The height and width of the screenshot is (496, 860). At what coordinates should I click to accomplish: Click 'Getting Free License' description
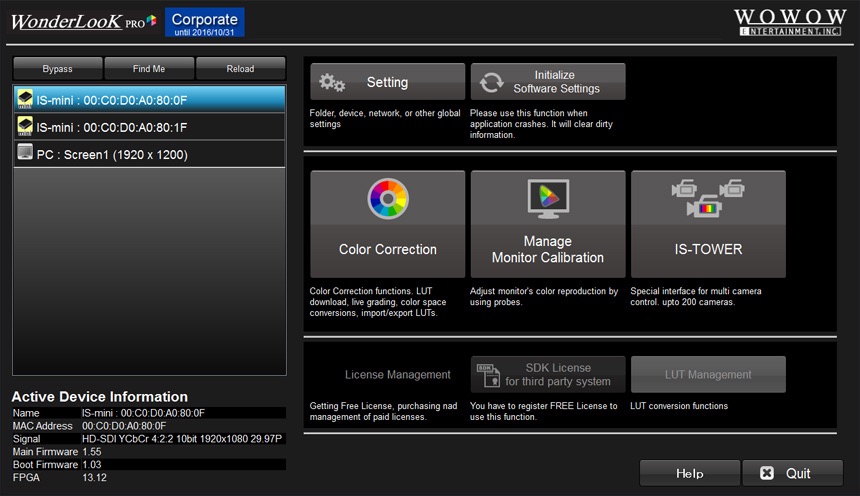point(383,411)
